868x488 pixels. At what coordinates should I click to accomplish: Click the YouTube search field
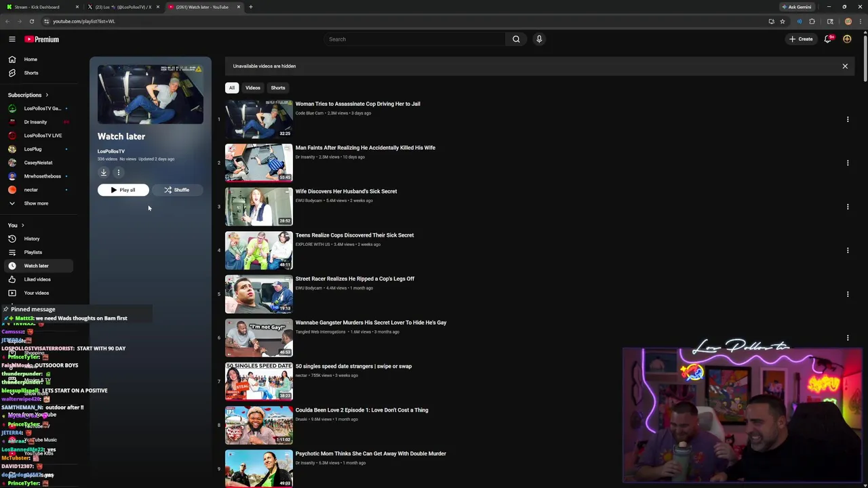coord(414,39)
